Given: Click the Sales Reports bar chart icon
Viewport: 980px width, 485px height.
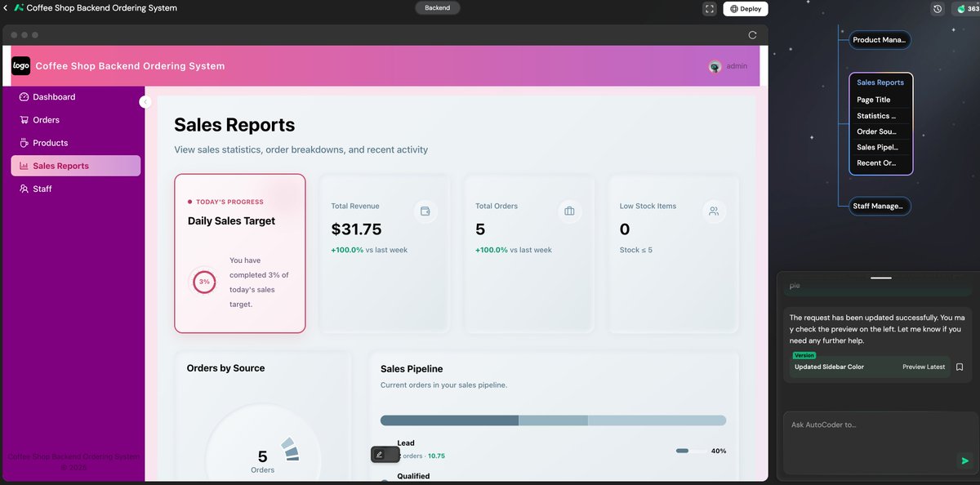Looking at the screenshot, I should pos(24,166).
